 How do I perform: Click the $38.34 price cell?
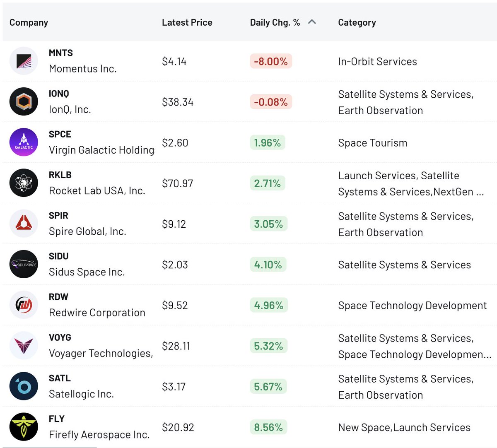click(178, 102)
